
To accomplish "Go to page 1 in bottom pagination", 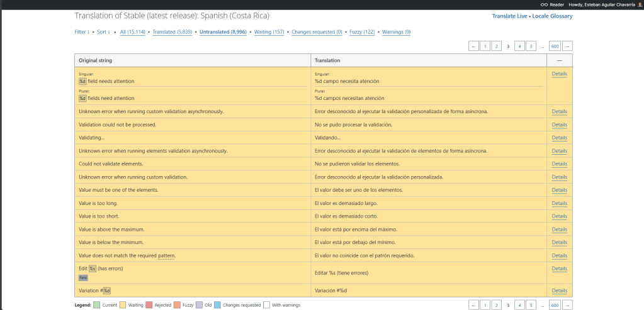I will pos(485,305).
